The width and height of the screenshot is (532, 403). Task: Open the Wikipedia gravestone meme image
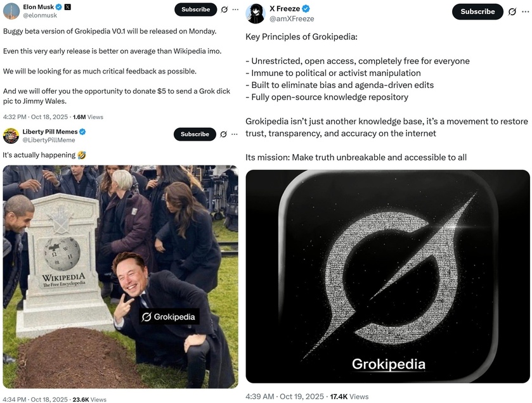120,276
